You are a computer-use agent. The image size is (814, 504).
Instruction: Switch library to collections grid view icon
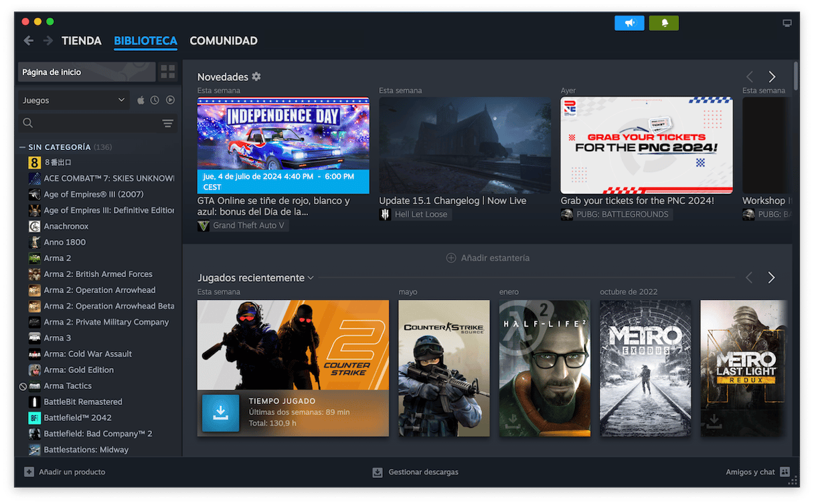tap(168, 72)
